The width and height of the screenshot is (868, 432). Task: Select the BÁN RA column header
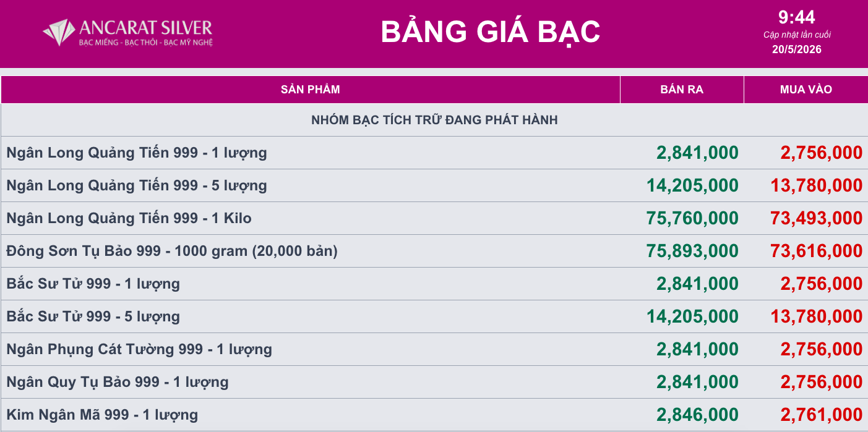[682, 90]
